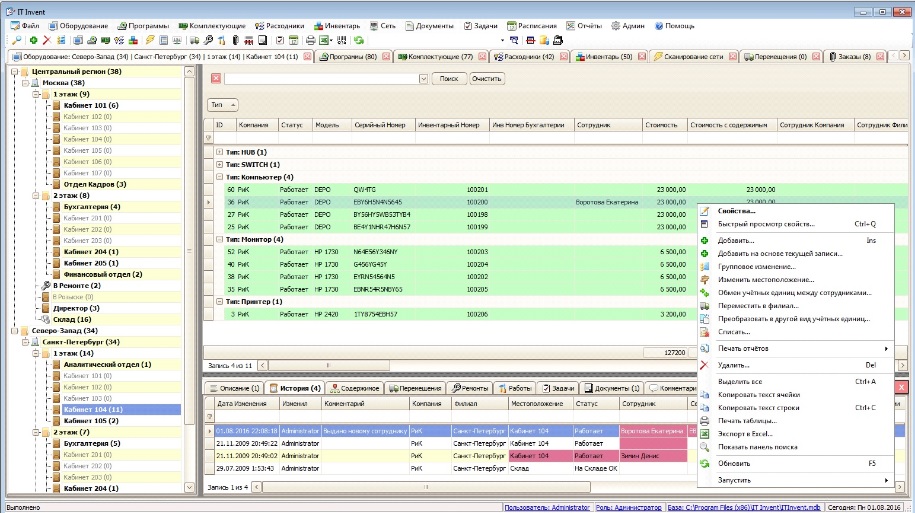Screen dimensions: 915x513
Task: Choose Экспорт в Excel from context menu
Action: click(745, 435)
